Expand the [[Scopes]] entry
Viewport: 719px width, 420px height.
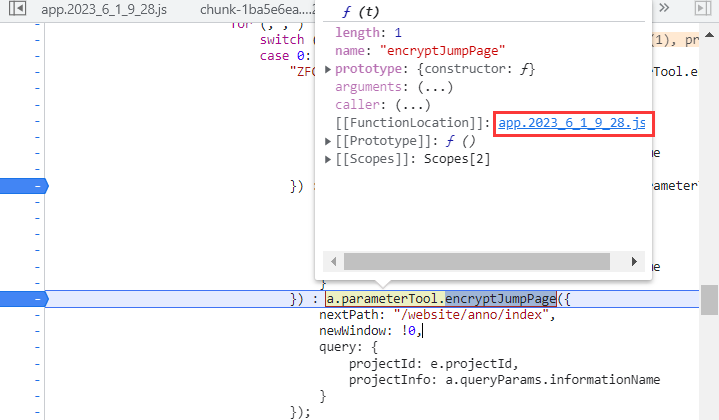pos(329,159)
